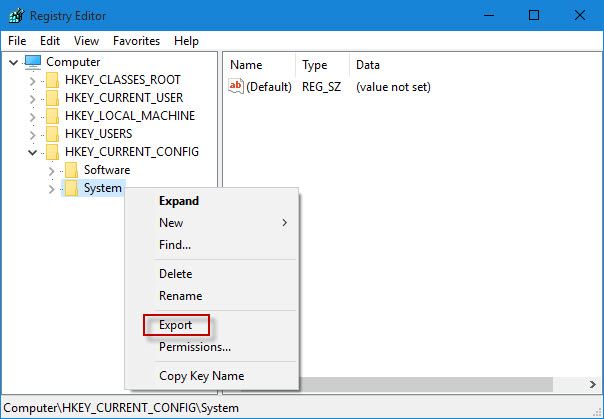604x419 pixels.
Task: Click the Name column header
Action: tap(246, 65)
